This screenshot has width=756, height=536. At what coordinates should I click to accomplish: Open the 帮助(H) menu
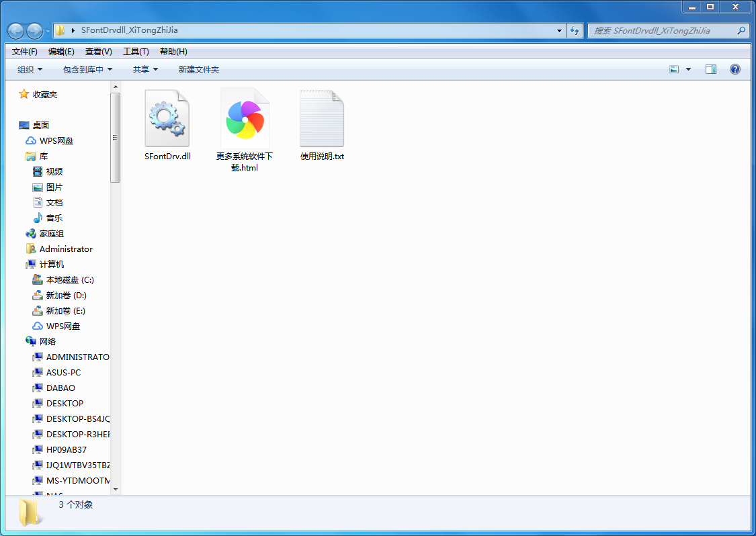[173, 52]
